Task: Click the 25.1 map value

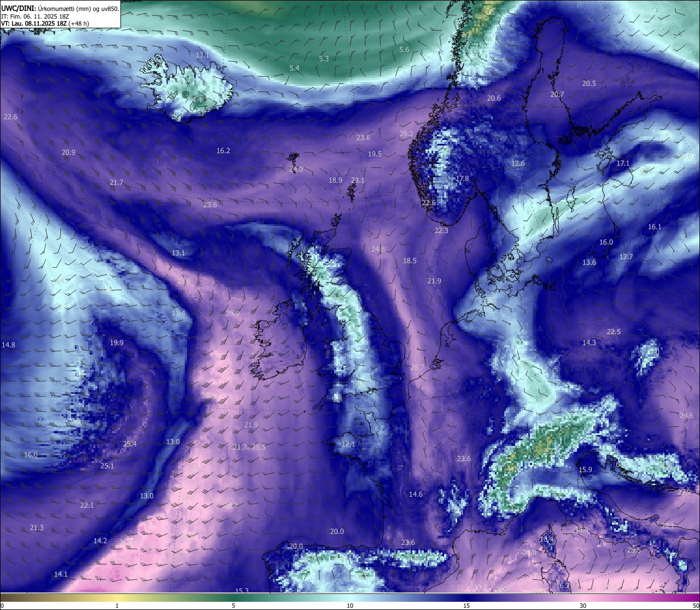Action: [107, 466]
